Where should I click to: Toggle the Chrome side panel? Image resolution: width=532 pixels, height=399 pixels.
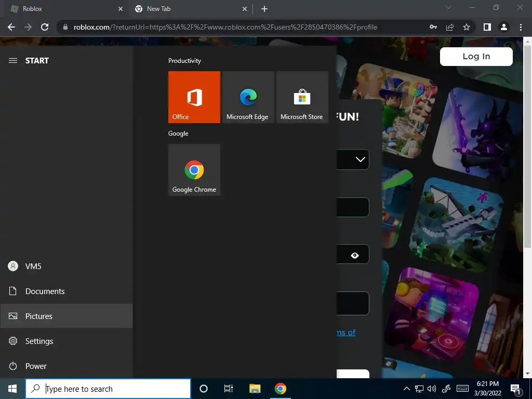(x=487, y=27)
